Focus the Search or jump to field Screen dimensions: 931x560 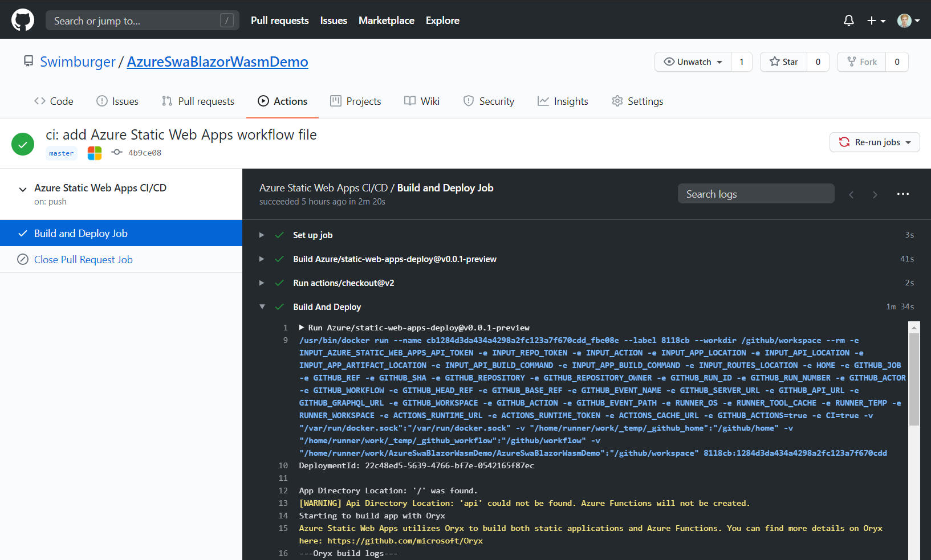click(x=143, y=21)
